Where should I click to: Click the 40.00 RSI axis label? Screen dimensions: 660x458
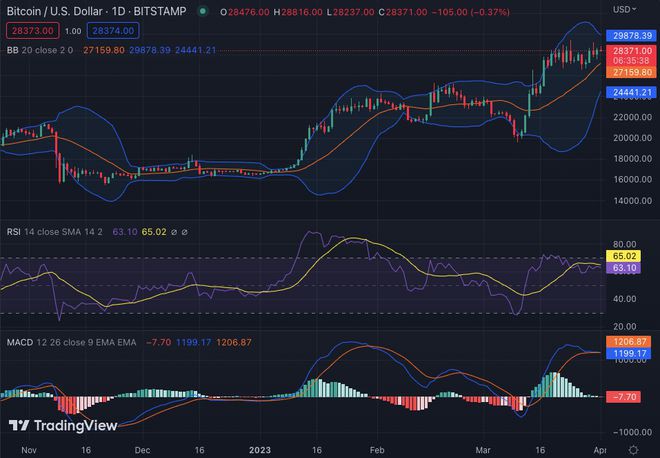[x=625, y=299]
